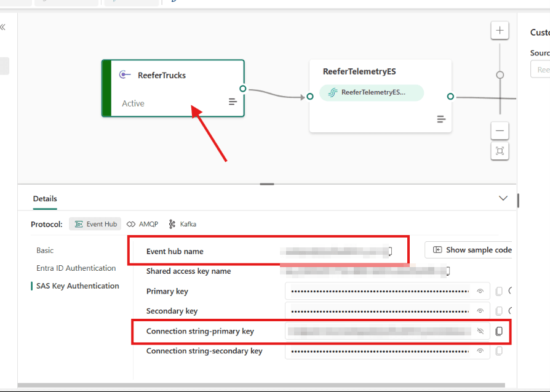Viewport: 550px width, 392px height.
Task: Click the ReeferTrucks output connector port
Action: click(243, 89)
